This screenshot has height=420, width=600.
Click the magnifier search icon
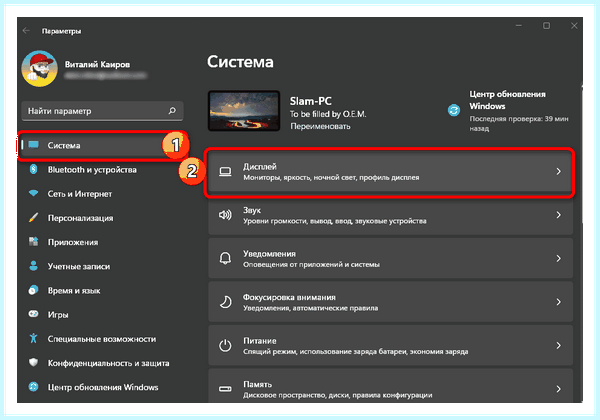click(172, 111)
